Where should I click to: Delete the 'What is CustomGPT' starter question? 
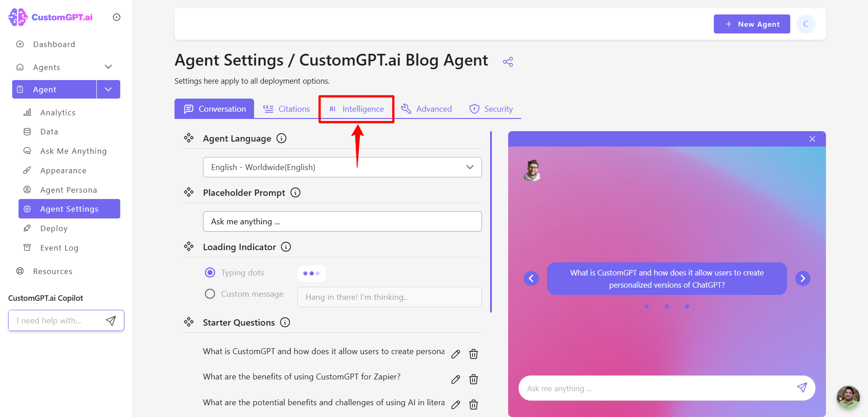(473, 354)
